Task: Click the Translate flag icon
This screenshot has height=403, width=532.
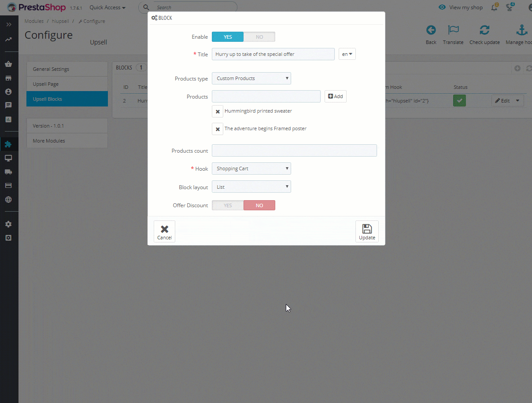Action: [x=453, y=30]
